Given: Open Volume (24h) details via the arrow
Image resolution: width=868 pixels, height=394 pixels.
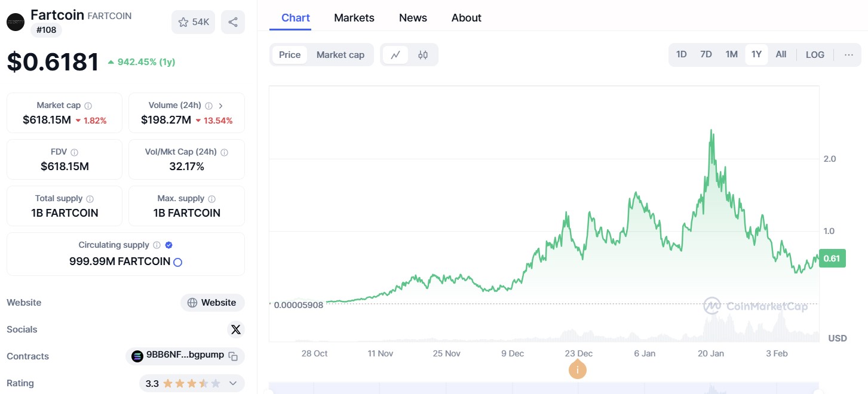Looking at the screenshot, I should click(x=220, y=104).
